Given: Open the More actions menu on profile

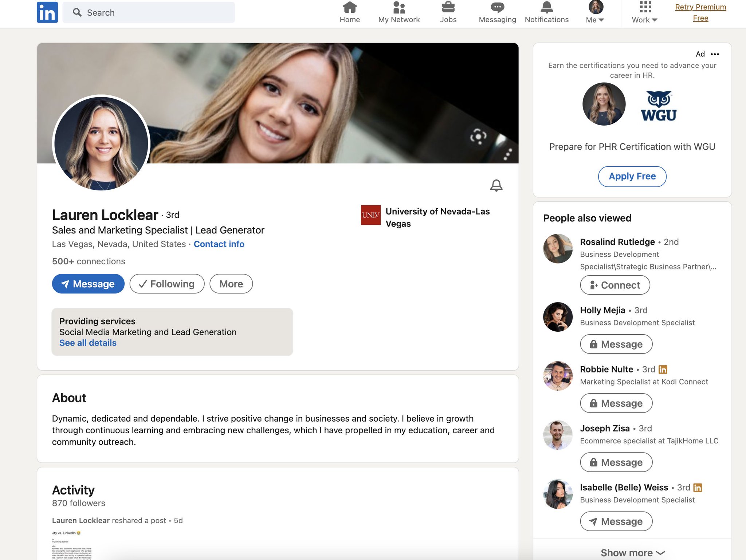Looking at the screenshot, I should pos(231,284).
